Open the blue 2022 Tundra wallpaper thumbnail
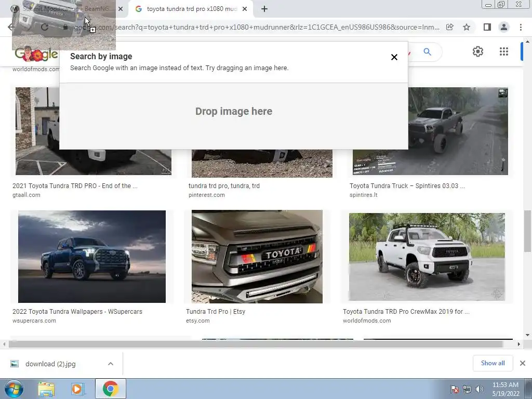Viewport: 532px width, 399px height. [x=92, y=257]
